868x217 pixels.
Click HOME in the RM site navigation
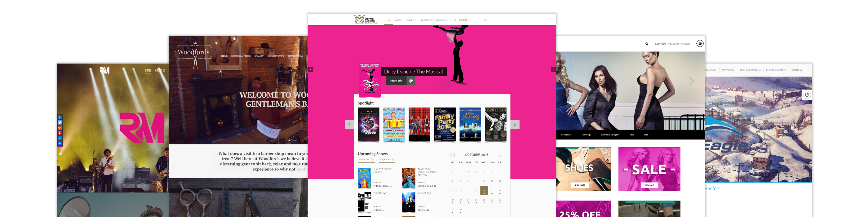[148, 70]
